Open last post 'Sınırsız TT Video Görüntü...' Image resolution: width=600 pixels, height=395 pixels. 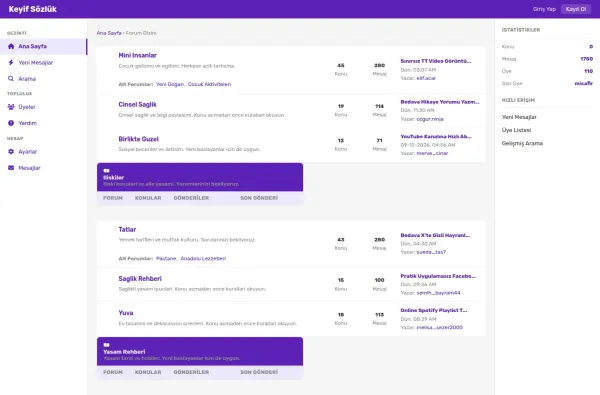[436, 61]
